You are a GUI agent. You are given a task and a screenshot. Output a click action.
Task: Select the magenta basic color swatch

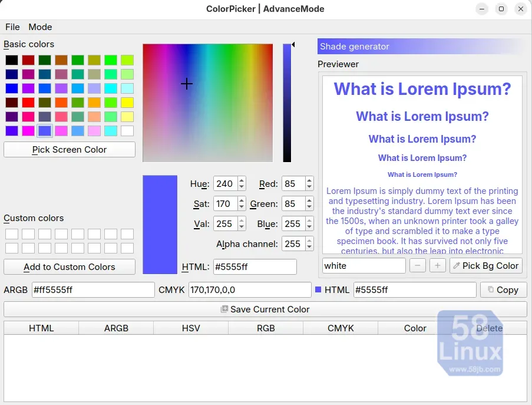[x=28, y=131]
